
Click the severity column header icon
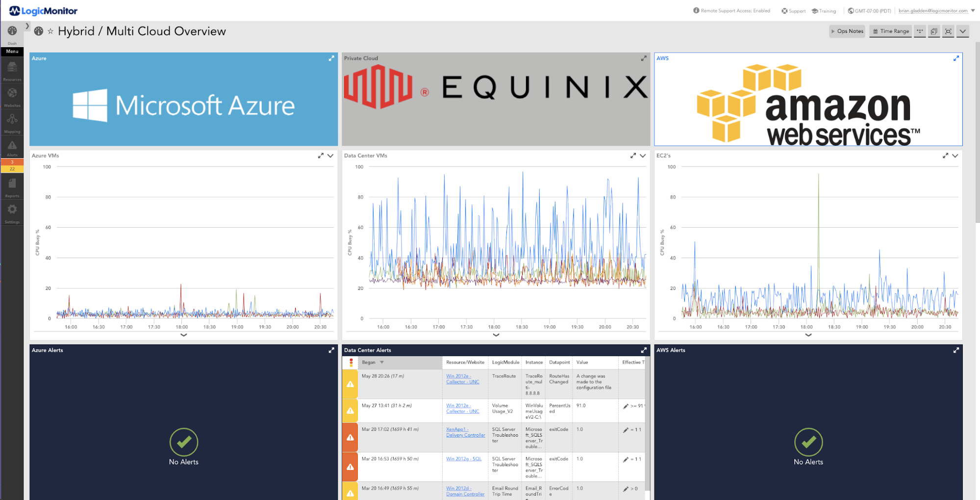coord(351,363)
